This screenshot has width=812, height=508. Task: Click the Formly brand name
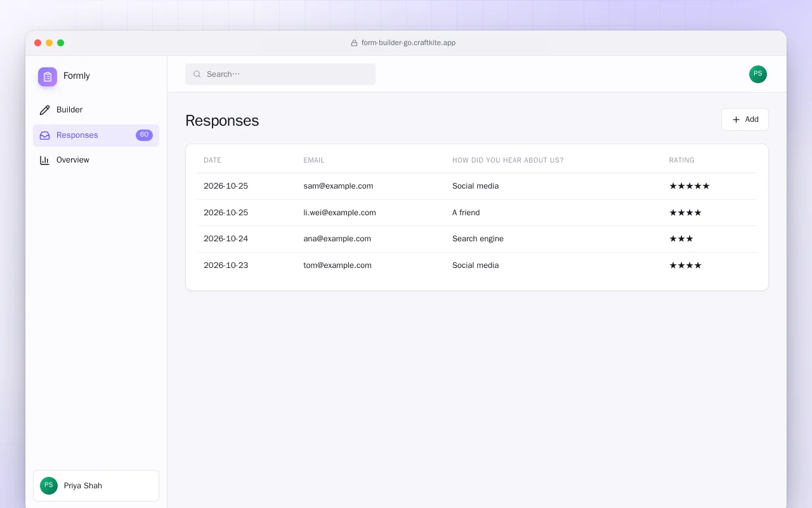click(77, 76)
